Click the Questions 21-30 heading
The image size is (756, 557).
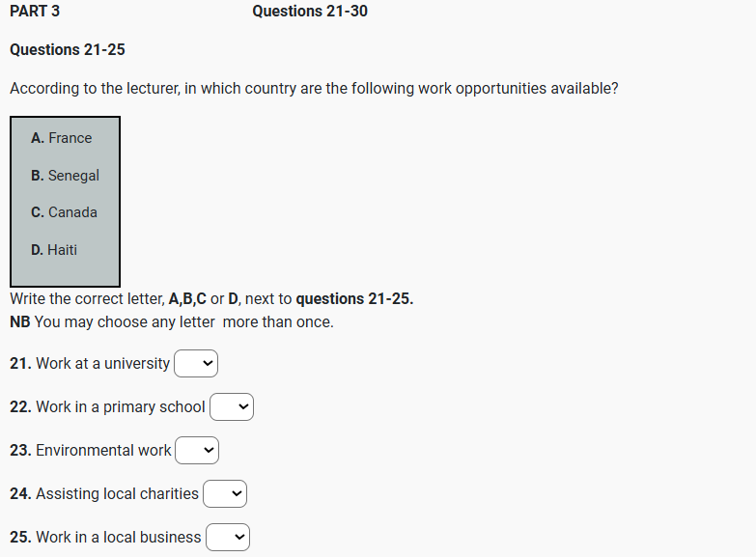point(309,12)
